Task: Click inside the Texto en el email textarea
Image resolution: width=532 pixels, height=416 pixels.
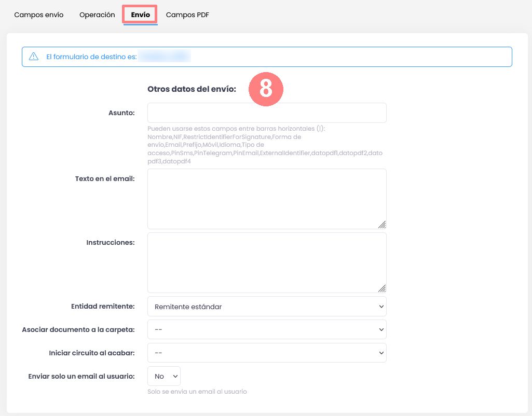Action: 267,199
